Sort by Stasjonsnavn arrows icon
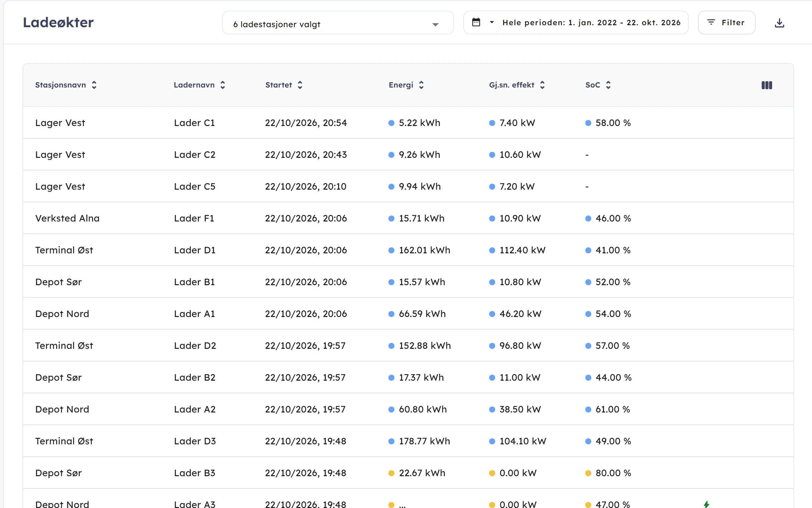 pyautogui.click(x=94, y=85)
